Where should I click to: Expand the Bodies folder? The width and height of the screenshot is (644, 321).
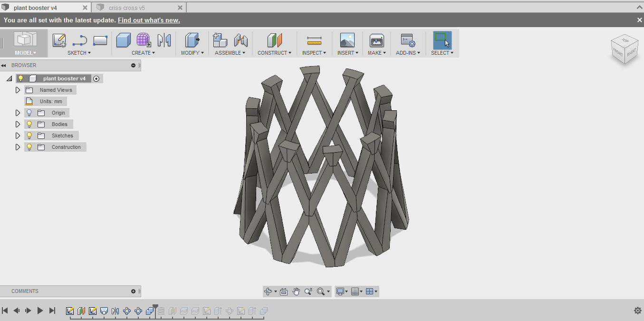click(x=18, y=124)
